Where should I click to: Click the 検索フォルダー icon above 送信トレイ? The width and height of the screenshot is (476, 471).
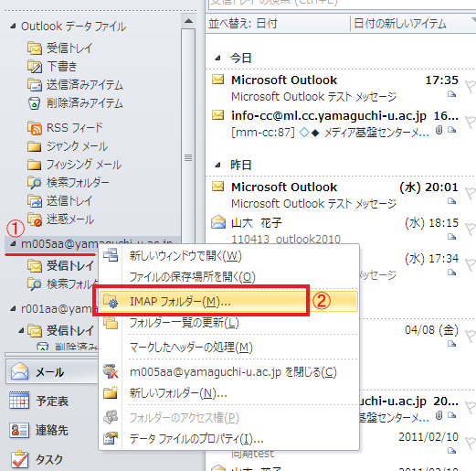point(35,183)
